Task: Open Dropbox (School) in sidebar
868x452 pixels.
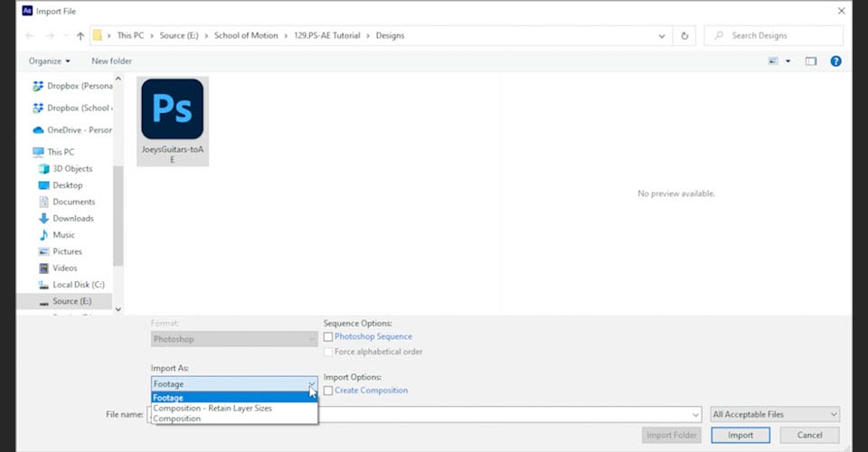Action: pyautogui.click(x=72, y=108)
